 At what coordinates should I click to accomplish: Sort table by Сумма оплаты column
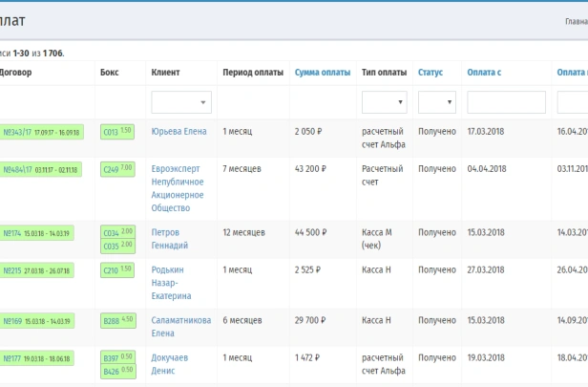(323, 73)
